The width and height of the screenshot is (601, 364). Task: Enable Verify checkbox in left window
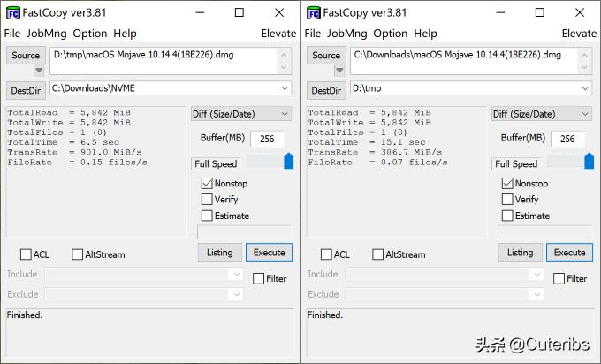(x=207, y=200)
